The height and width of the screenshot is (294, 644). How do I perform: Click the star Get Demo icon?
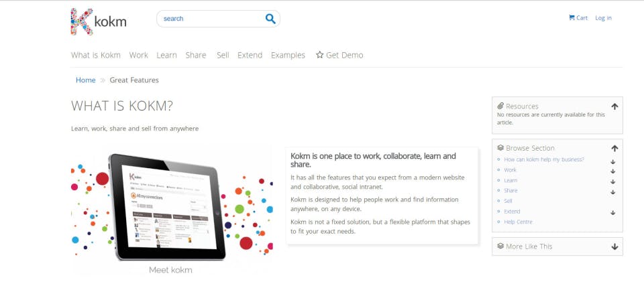tap(320, 55)
